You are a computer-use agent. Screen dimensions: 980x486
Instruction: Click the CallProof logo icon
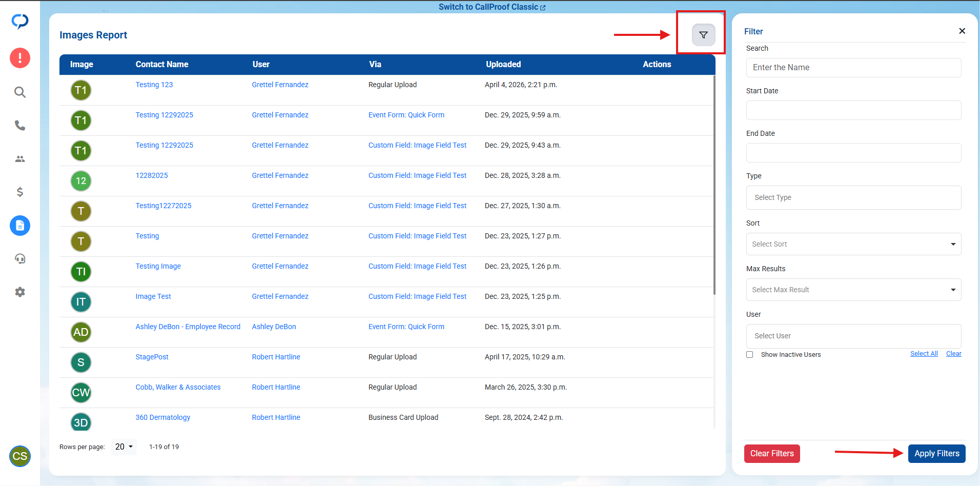[x=20, y=22]
